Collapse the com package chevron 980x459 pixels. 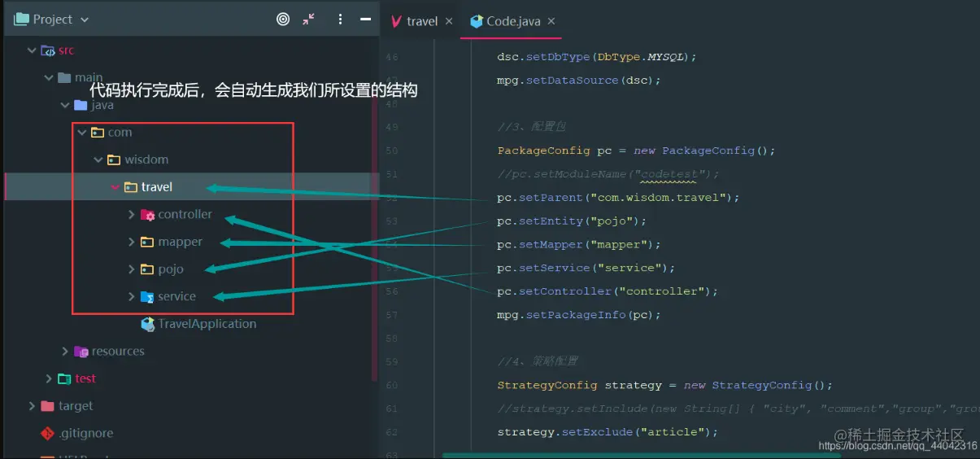click(x=81, y=133)
